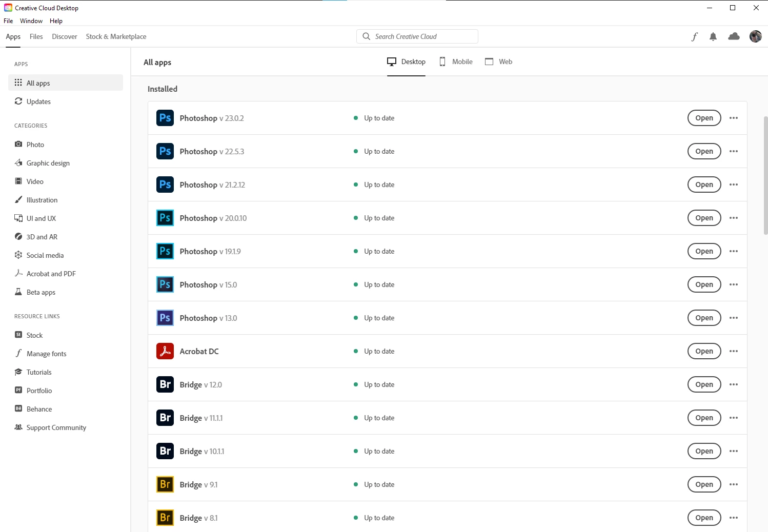The width and height of the screenshot is (768, 532).
Task: Click the Photoshop v 20.0.10 app icon
Action: click(165, 218)
